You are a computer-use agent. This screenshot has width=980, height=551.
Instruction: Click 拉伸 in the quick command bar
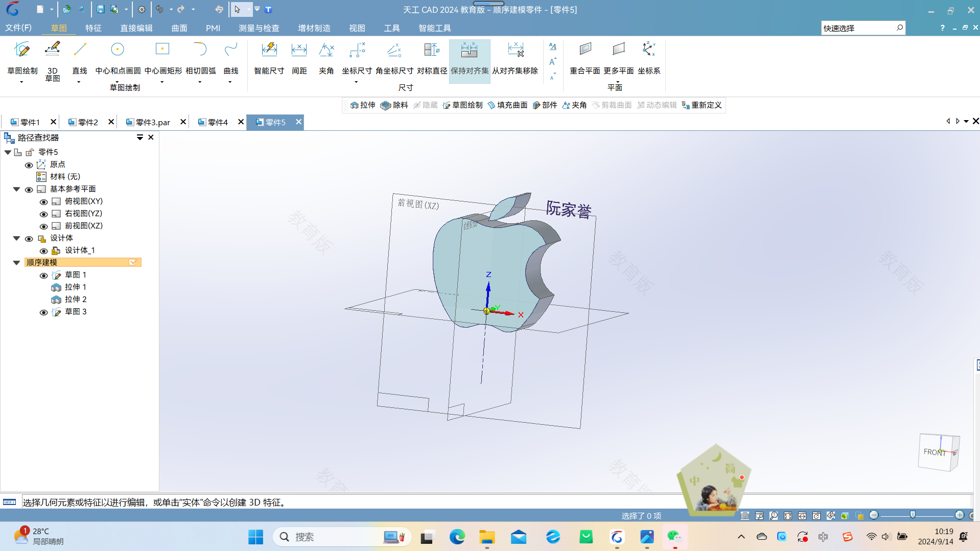click(363, 105)
